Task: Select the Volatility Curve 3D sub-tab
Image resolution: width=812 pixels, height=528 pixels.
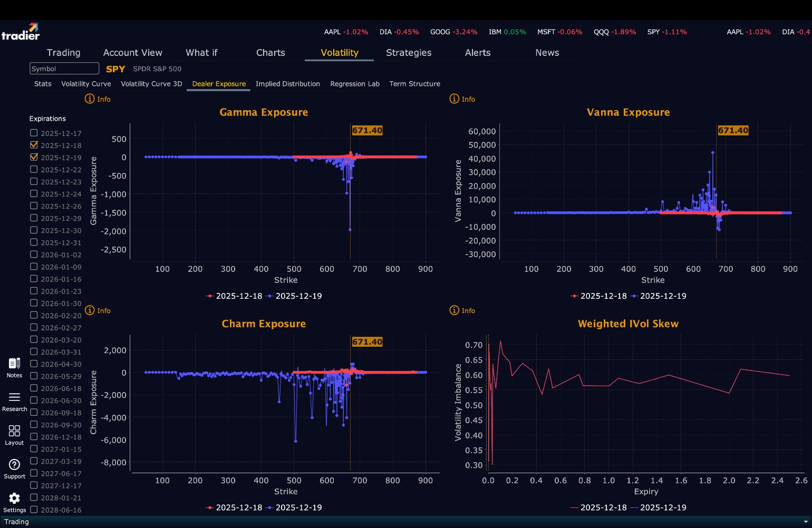Action: (151, 84)
